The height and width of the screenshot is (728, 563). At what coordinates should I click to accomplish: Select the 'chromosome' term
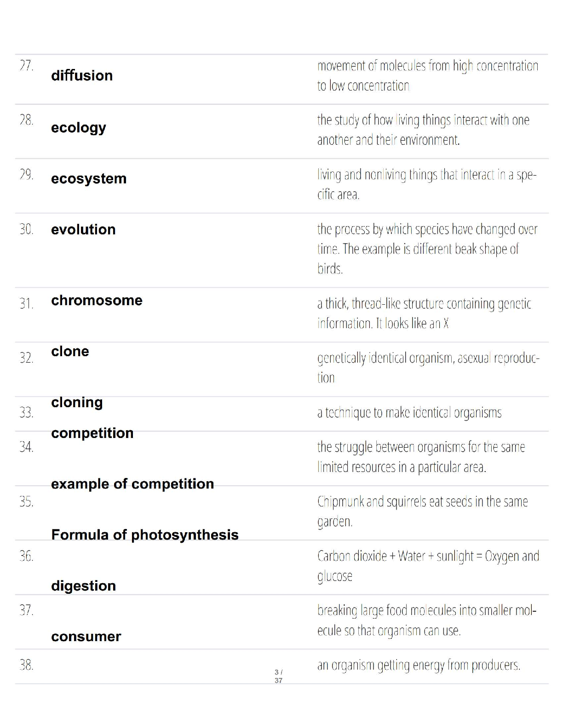pyautogui.click(x=97, y=300)
